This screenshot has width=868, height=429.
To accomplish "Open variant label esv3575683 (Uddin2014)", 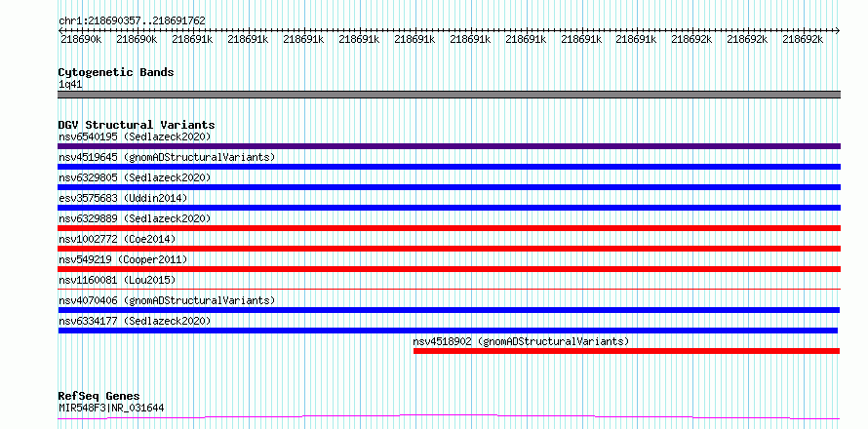I will [x=123, y=198].
